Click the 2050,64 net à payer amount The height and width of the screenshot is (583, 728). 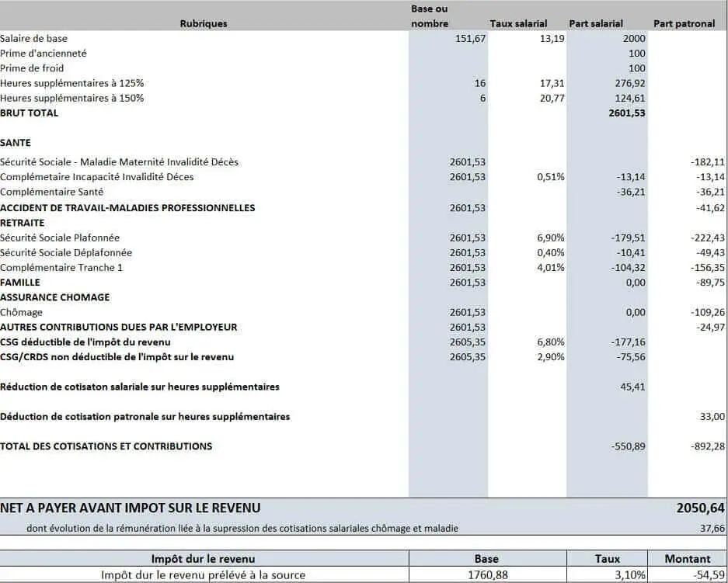coord(701,508)
